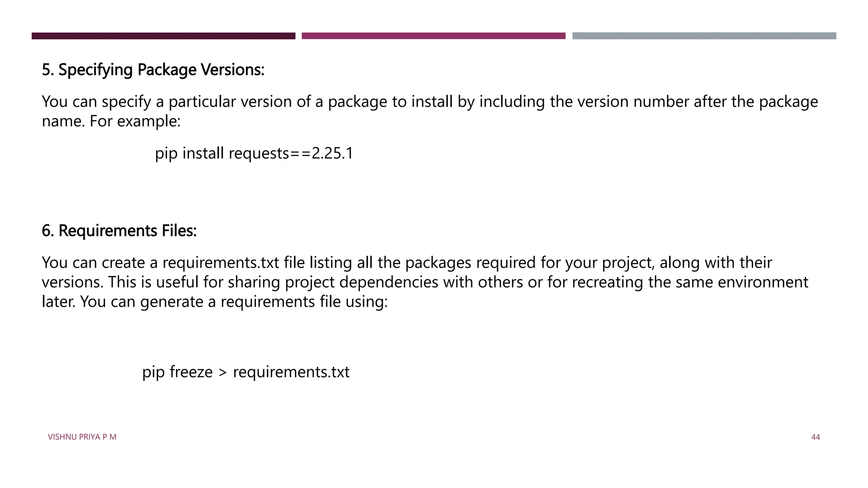The width and height of the screenshot is (868, 488).
Task: Click the word "requests" in install command
Action: (x=259, y=153)
